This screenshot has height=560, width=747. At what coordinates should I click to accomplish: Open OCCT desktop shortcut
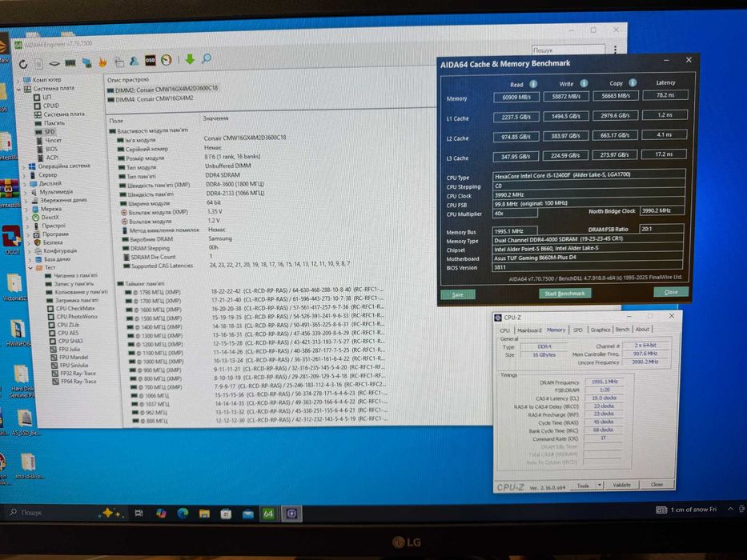coord(12,240)
